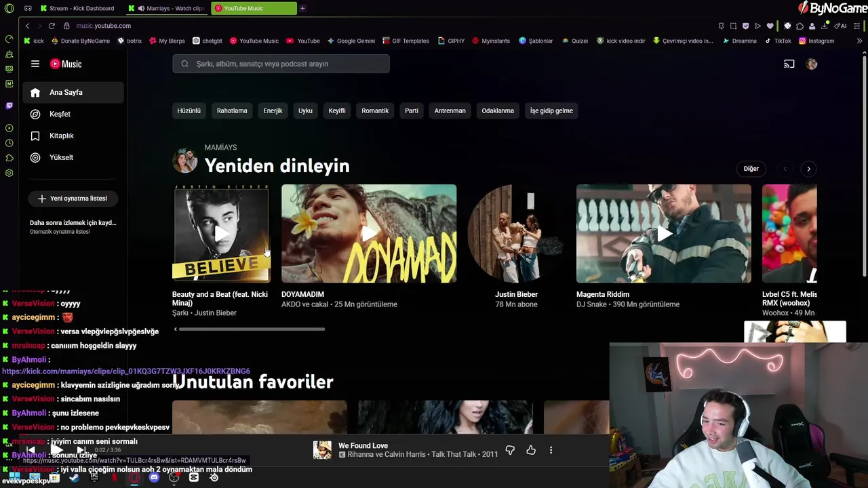The width and height of the screenshot is (868, 488).
Task: Play the DOYAMADIM video thumbnail
Action: point(369,233)
